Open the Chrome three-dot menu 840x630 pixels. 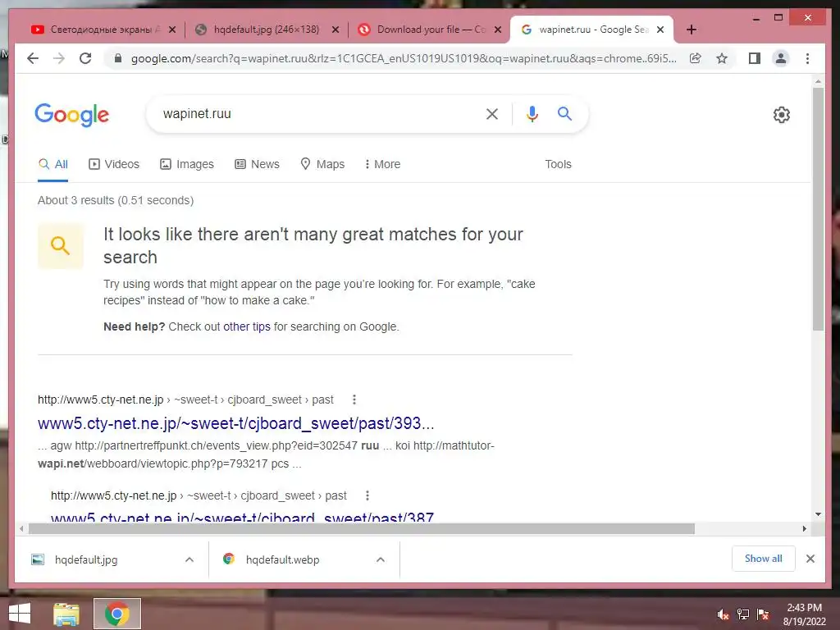pyautogui.click(x=807, y=58)
